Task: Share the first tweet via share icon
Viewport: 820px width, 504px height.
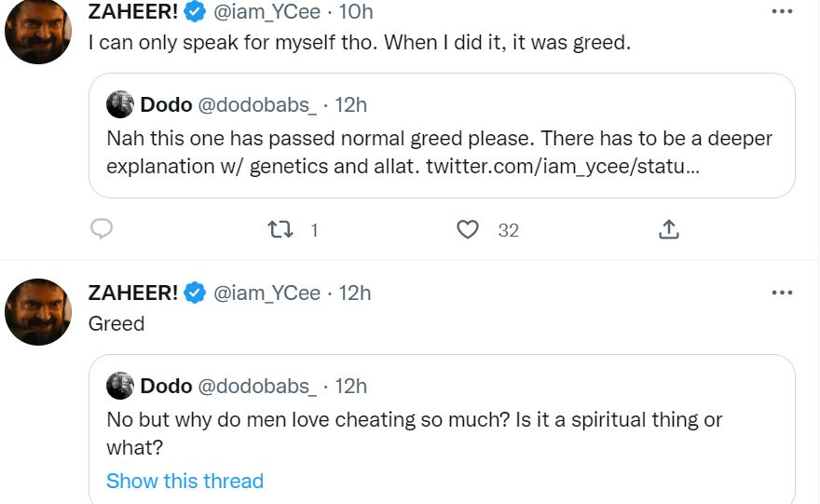Action: (668, 229)
